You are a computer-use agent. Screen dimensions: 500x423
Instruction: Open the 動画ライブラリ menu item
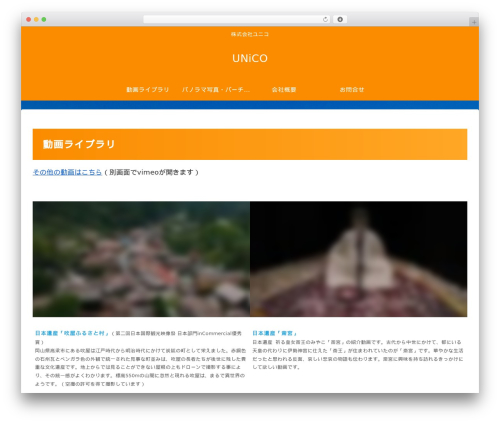pos(148,90)
